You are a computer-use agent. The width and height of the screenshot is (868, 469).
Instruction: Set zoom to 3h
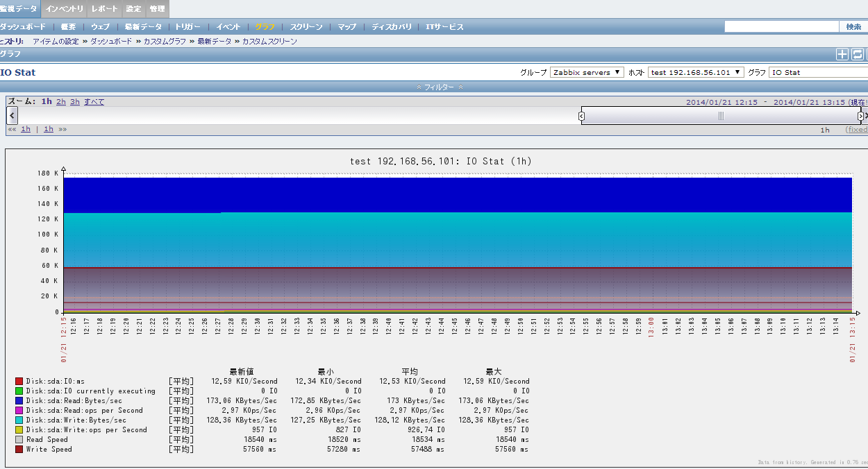(x=75, y=101)
